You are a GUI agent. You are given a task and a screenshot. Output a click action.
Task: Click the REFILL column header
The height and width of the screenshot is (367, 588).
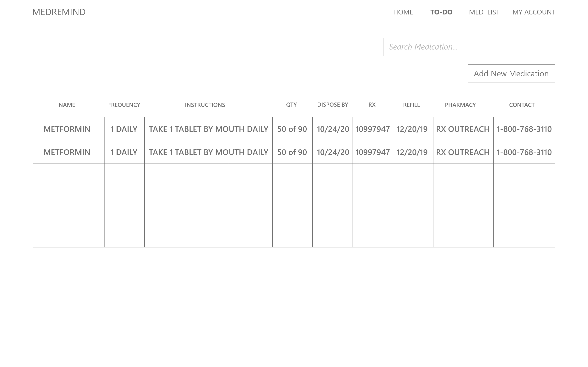[x=411, y=105]
